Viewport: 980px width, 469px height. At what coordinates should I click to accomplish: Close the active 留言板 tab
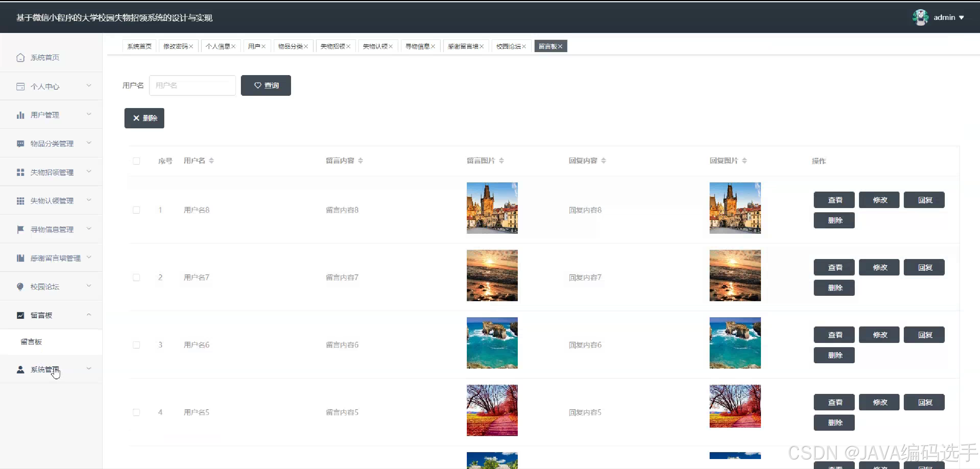pos(560,46)
